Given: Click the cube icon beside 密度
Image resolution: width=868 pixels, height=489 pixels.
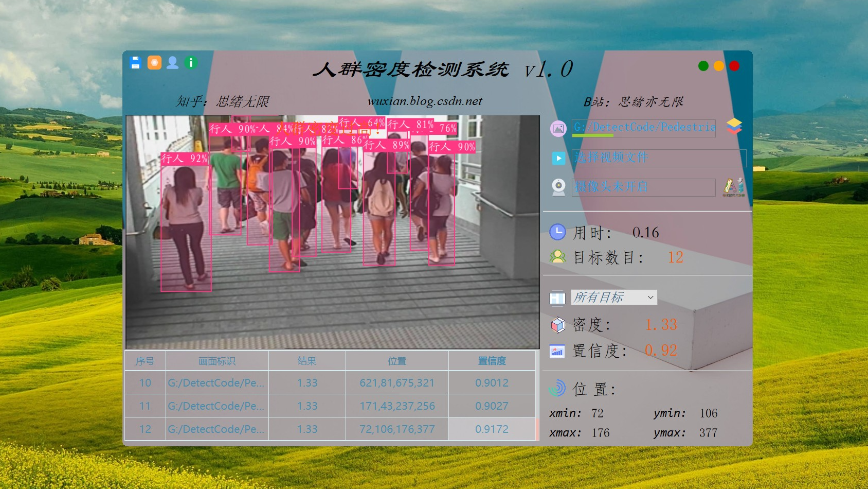Looking at the screenshot, I should point(558,325).
